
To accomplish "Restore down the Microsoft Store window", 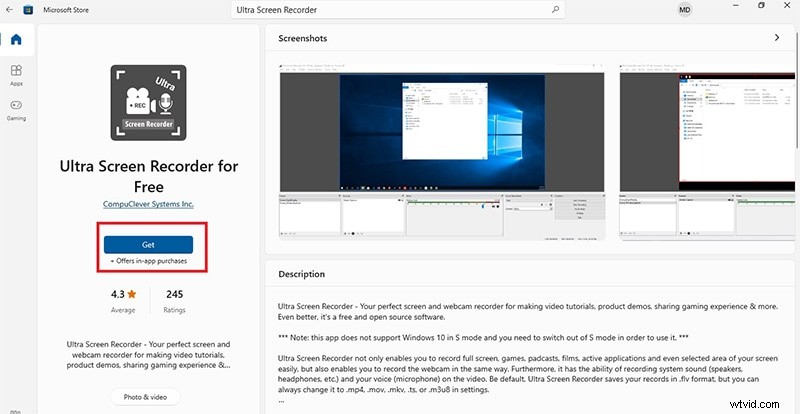I will (761, 5).
